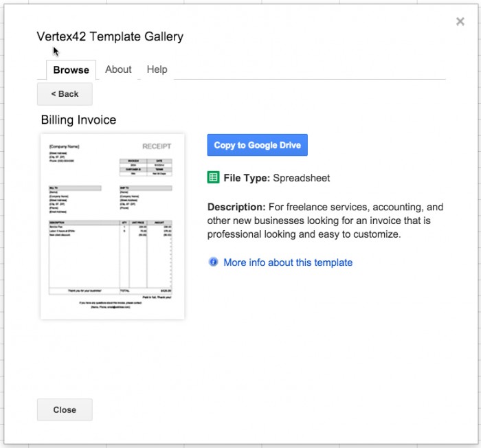The image size is (481, 448).
Task: Open the More info about this template link
Action: click(x=288, y=262)
